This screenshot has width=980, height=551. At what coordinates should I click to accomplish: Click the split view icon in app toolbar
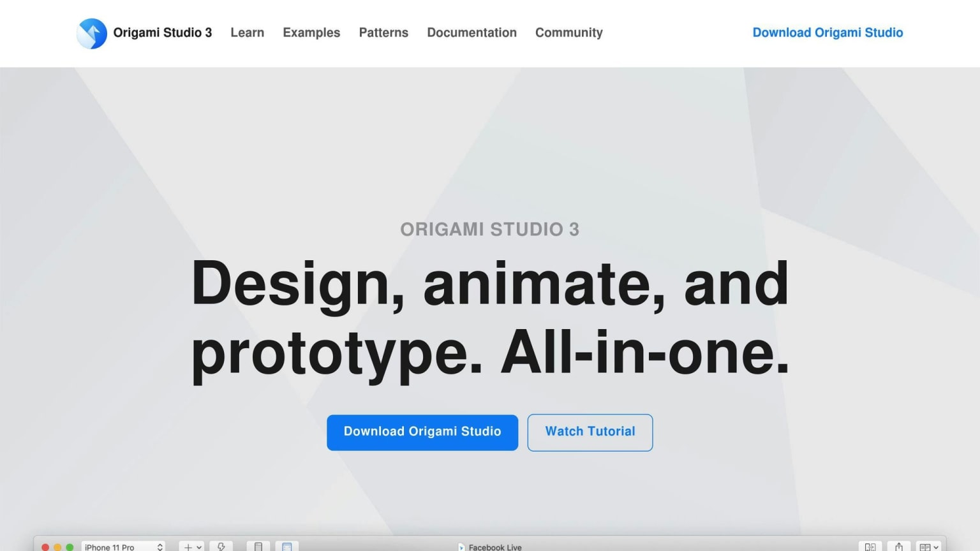(870, 547)
